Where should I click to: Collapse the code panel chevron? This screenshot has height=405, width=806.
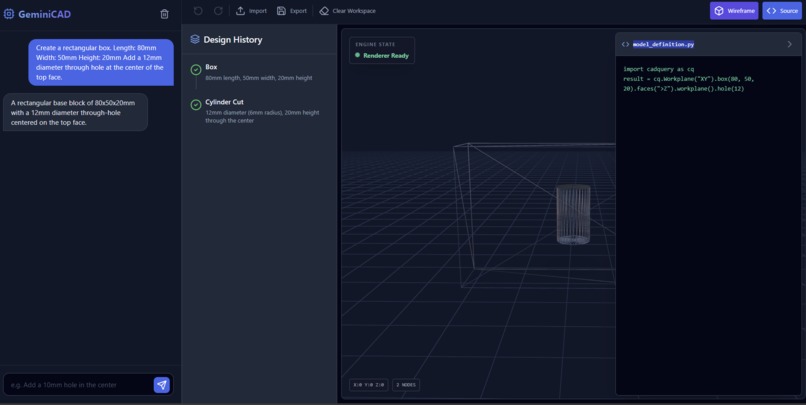point(790,44)
